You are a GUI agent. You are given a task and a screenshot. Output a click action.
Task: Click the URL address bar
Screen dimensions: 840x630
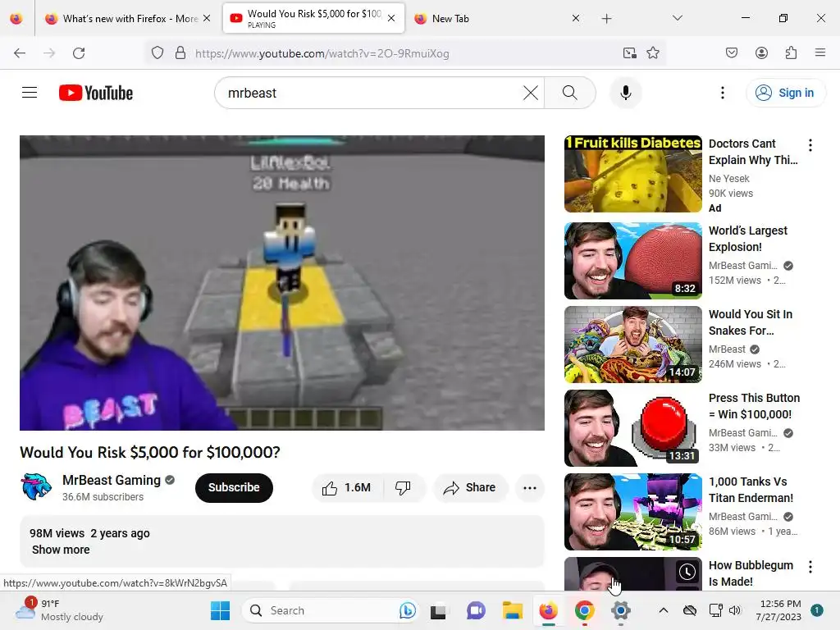click(404, 53)
